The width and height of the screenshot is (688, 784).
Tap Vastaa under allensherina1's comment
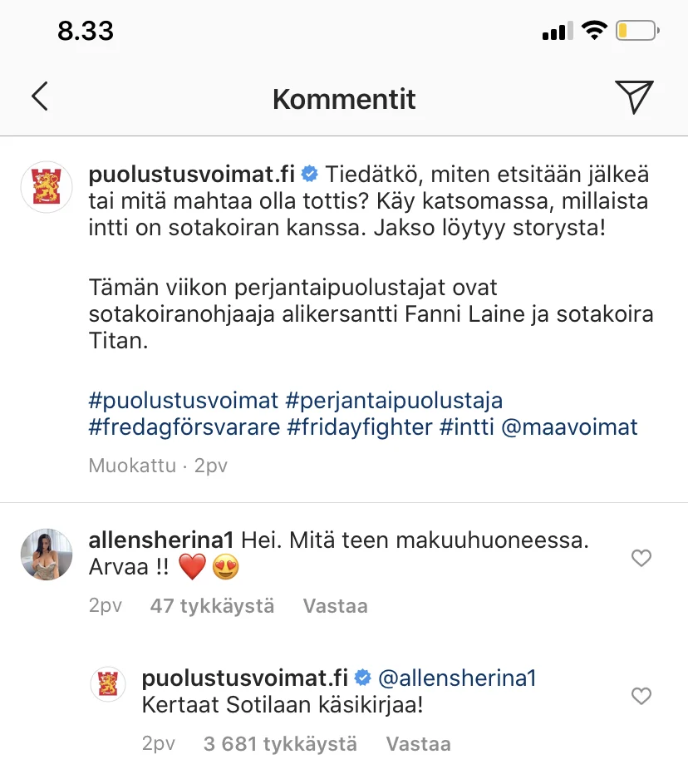point(335,606)
